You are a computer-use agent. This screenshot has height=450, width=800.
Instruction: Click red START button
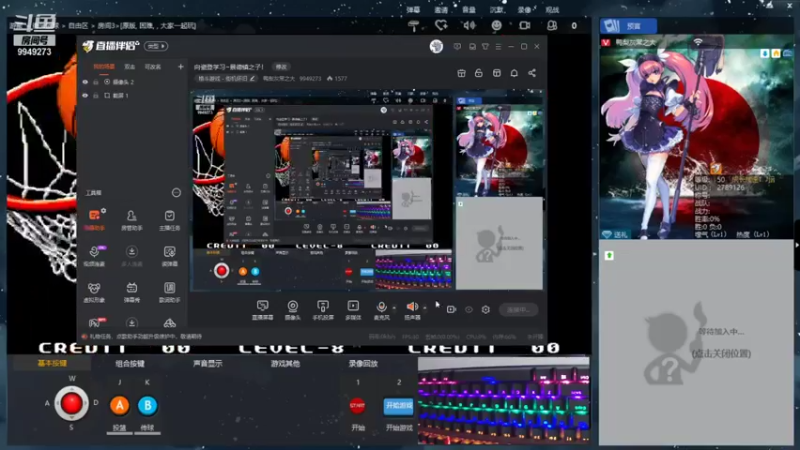358,406
